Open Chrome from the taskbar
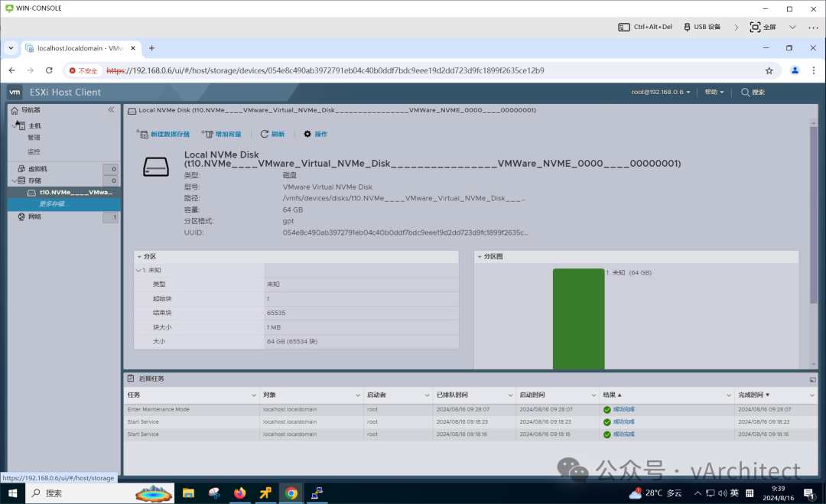Viewport: 826px width, 504px height. pos(291,493)
